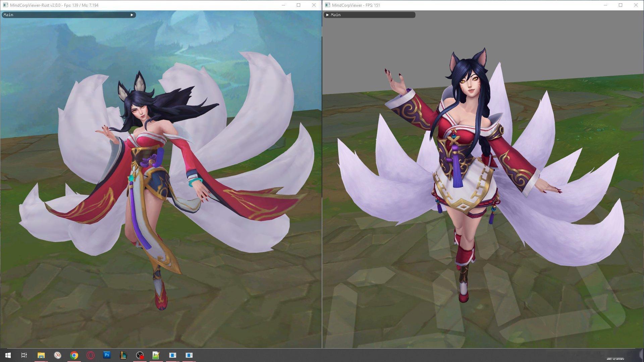Click the right MindCorpViewer title bar app icon

pos(328,5)
